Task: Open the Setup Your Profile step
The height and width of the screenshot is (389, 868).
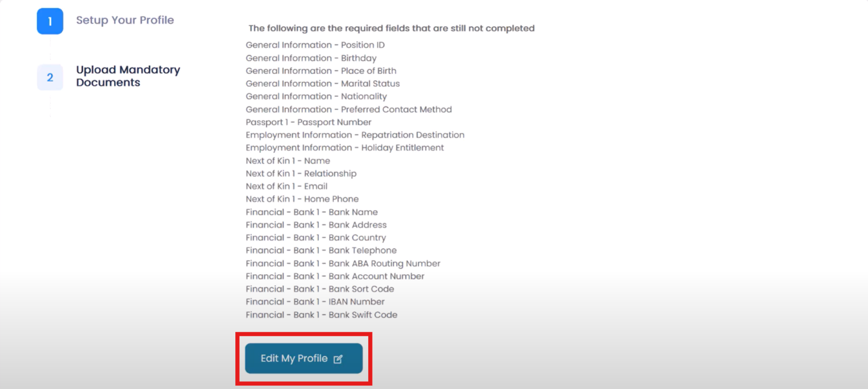Action: click(x=125, y=20)
